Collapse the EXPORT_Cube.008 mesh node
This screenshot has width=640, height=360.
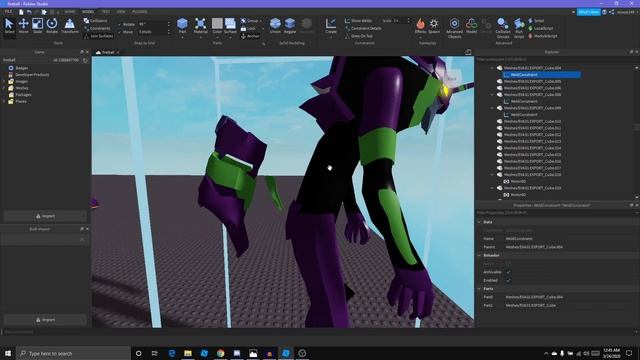[492, 95]
